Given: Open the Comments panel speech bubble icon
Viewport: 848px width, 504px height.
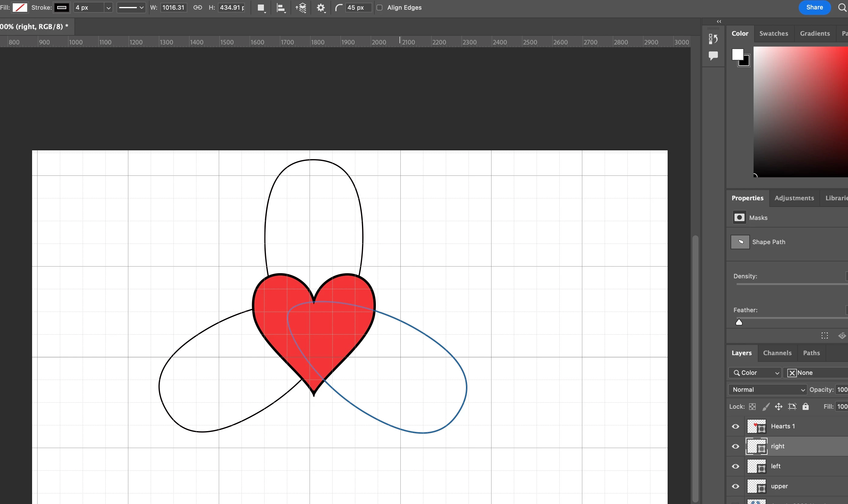Looking at the screenshot, I should [713, 55].
